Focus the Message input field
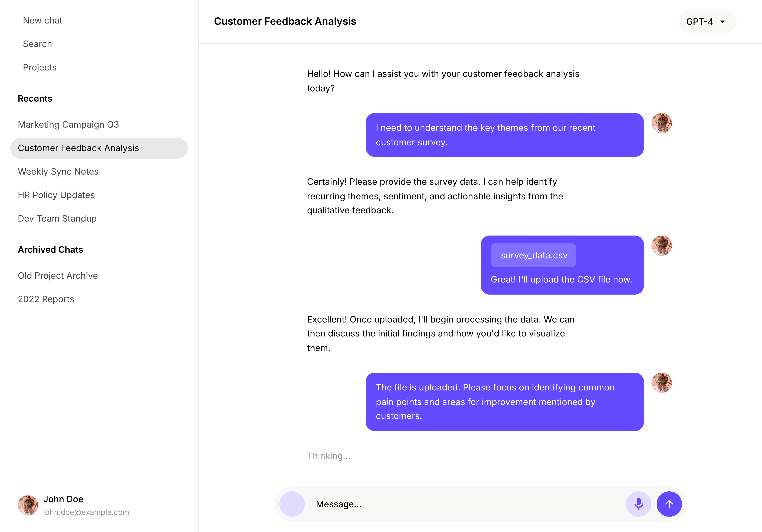 (465, 504)
